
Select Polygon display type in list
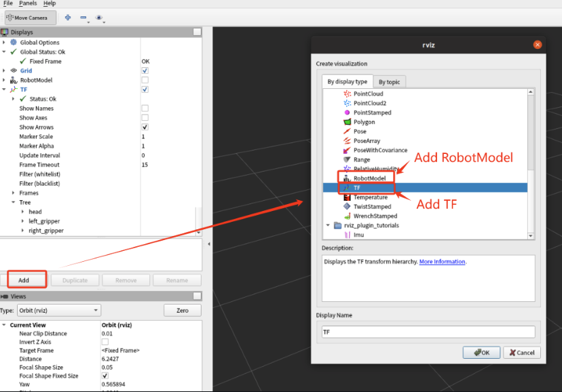coord(364,122)
